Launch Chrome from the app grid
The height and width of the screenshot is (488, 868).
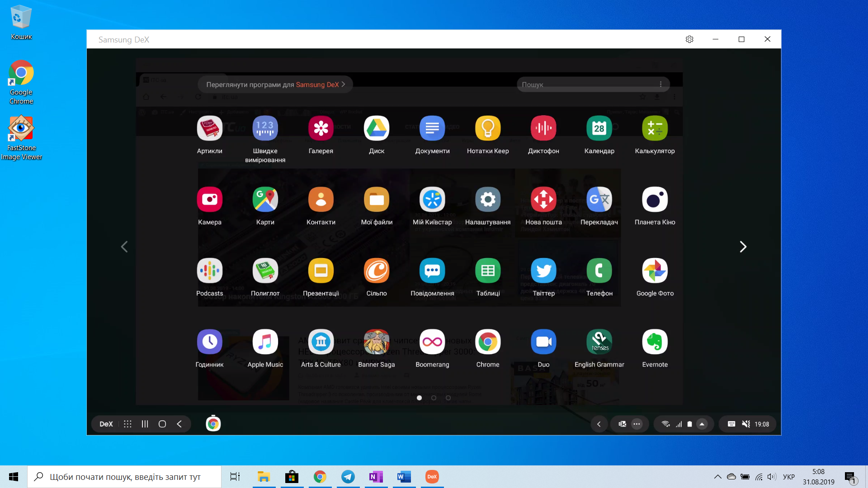coord(488,342)
